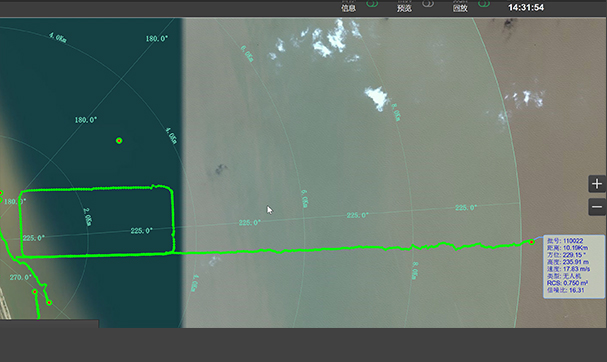Click the 2.0Km range ring label
Image resolution: width=607 pixels, height=362 pixels.
[x=88, y=217]
